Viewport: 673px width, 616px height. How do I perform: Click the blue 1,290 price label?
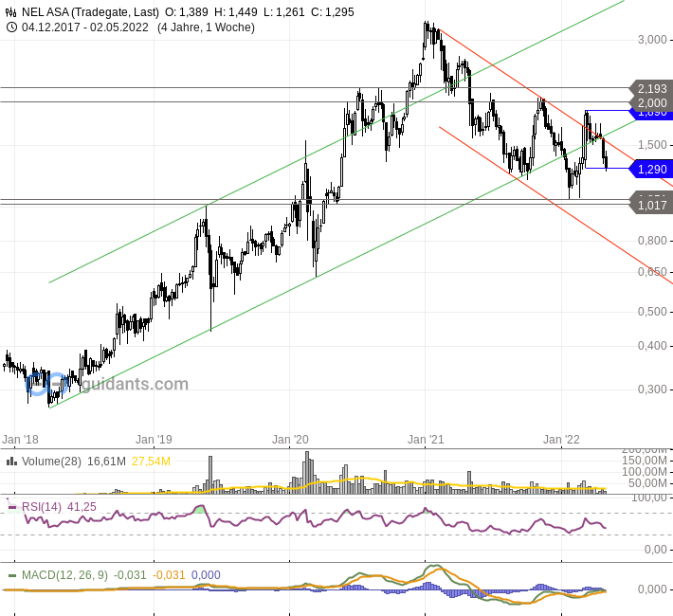[651, 170]
